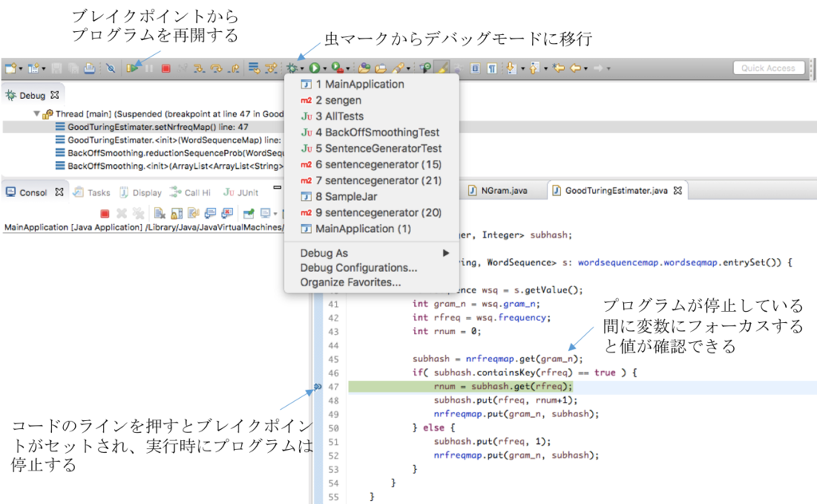Click Back navigation arrow
This screenshot has width=817, height=504.
(575, 69)
